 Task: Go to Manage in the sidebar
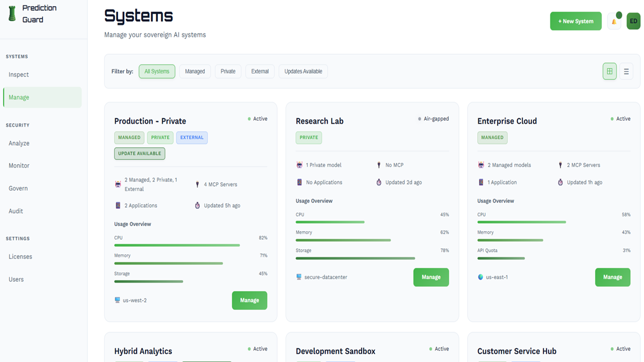click(x=42, y=98)
